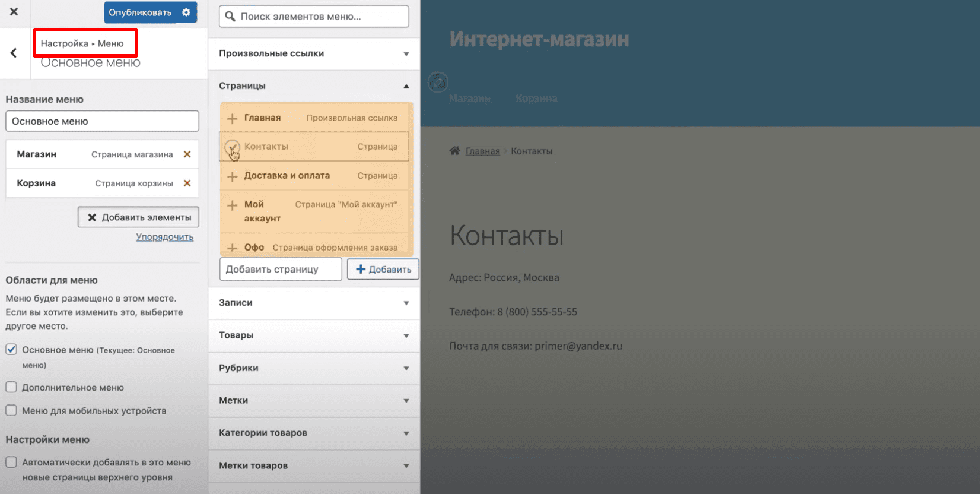Image resolution: width=980 pixels, height=494 pixels.
Task: Remove Магазин item with its X icon
Action: pos(187,154)
